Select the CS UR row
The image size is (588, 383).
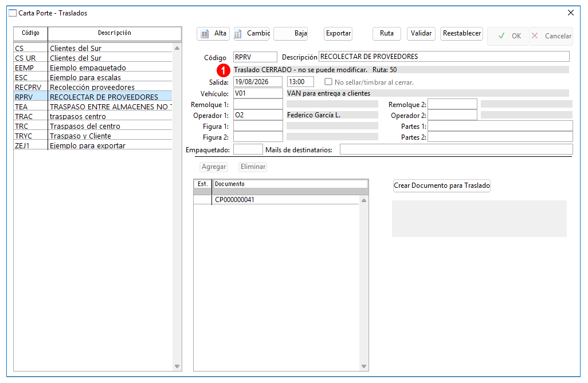coord(93,58)
